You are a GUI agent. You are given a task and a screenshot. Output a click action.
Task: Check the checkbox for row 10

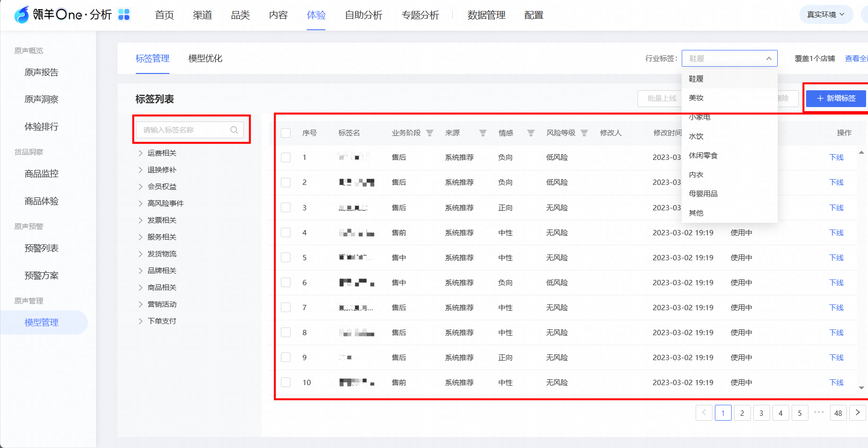click(x=286, y=382)
